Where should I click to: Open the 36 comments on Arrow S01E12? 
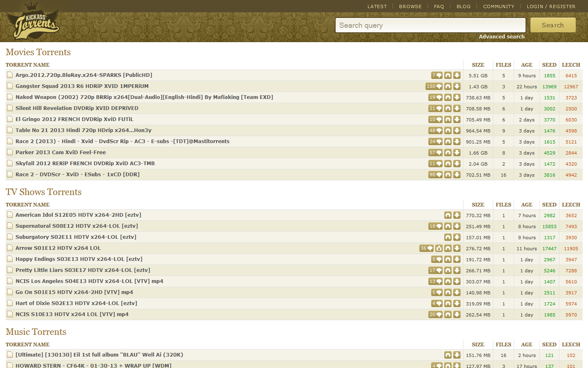[426, 248]
